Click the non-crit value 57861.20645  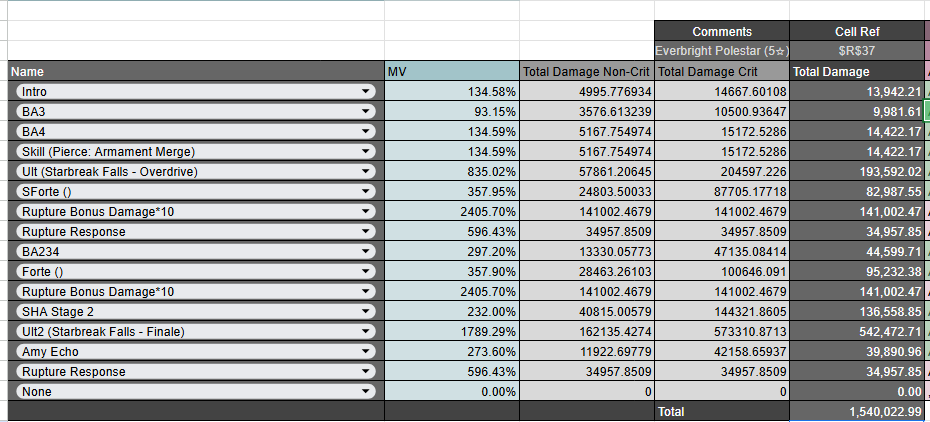pos(587,172)
